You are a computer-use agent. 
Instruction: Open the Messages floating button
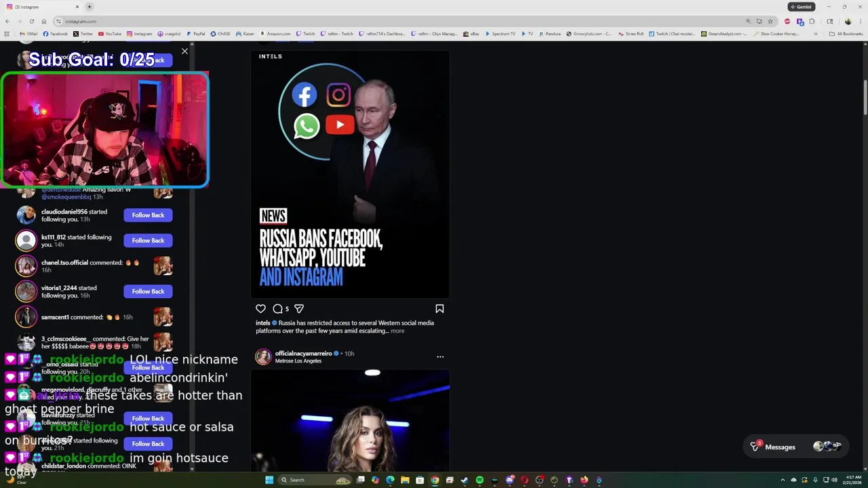pyautogui.click(x=795, y=447)
